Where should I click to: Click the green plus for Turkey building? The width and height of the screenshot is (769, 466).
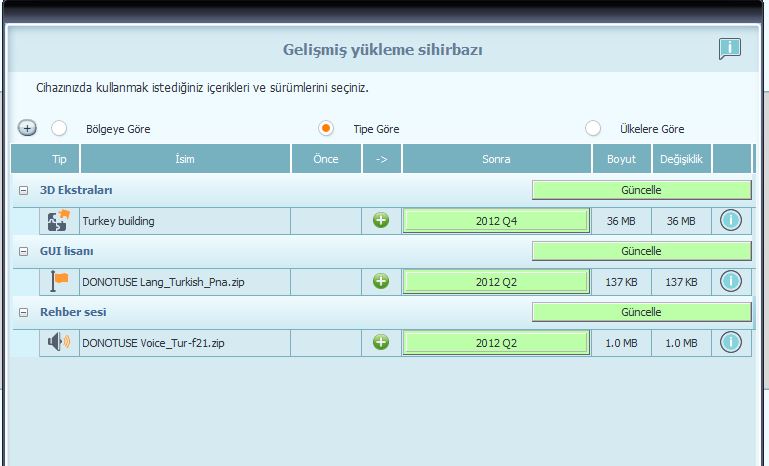[381, 220]
